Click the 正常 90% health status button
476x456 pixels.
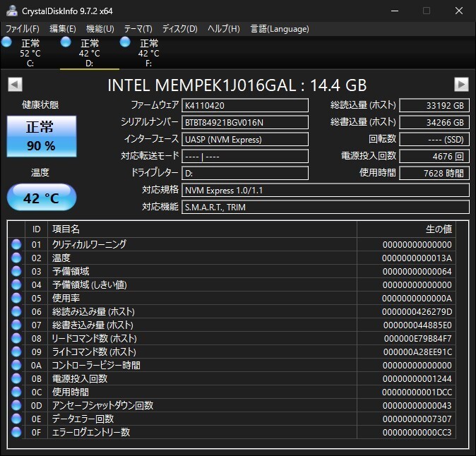click(x=40, y=136)
